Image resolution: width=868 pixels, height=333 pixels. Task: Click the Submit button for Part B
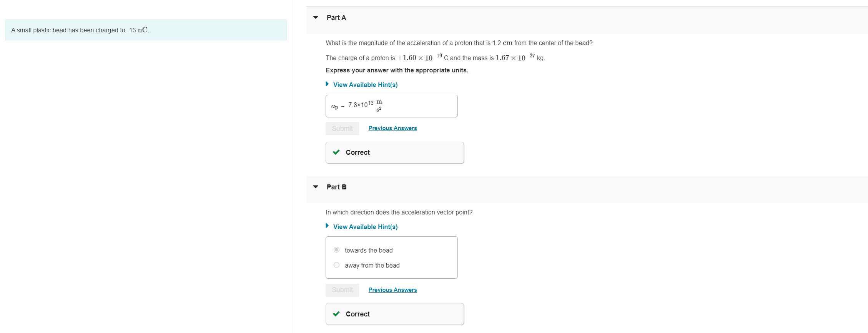[342, 290]
